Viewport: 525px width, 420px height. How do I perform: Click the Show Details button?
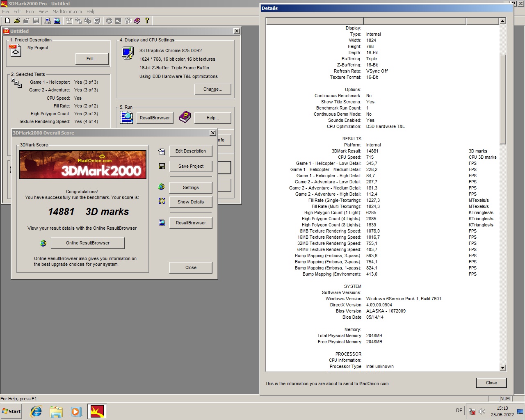coord(191,202)
